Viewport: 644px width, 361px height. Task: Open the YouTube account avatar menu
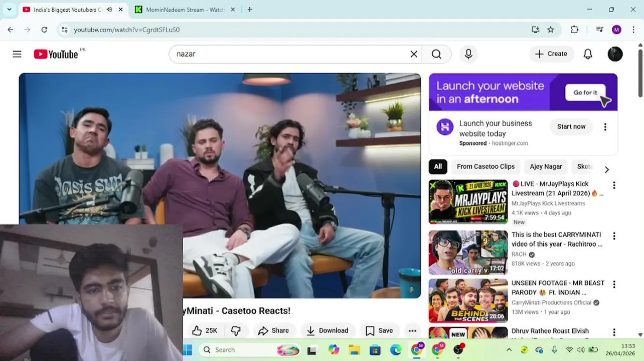click(615, 54)
